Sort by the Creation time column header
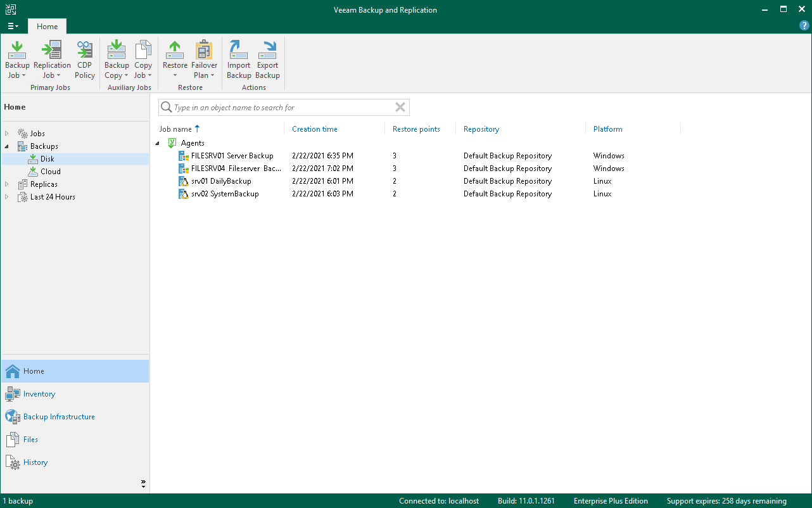812x508 pixels. (x=315, y=129)
